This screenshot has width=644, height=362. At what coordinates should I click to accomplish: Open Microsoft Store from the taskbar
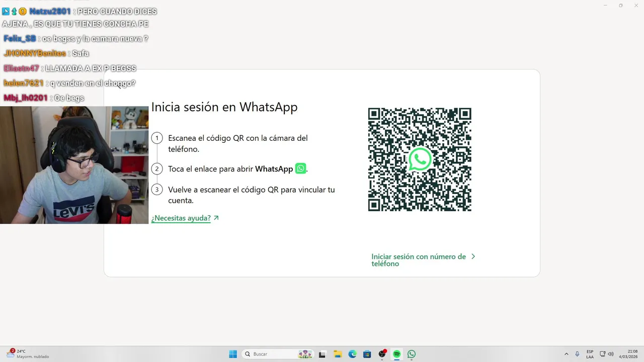tap(367, 354)
